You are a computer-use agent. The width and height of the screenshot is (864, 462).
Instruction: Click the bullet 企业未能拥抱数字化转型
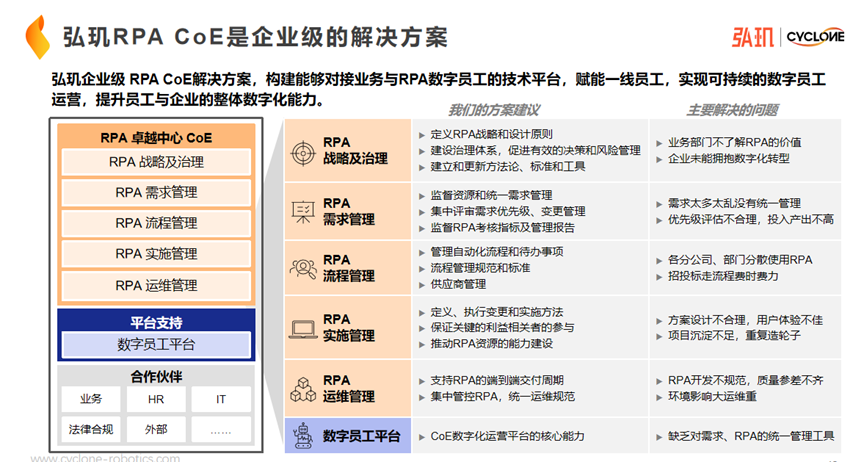[729, 158]
